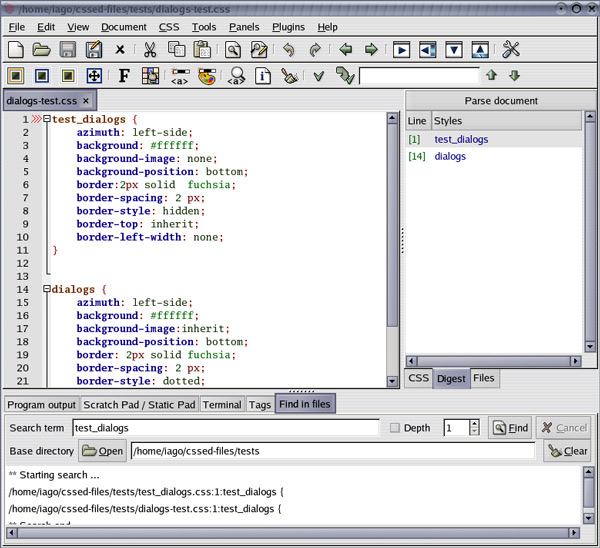Click the search results horizontal scrollbar right arrow

pyautogui.click(x=574, y=532)
